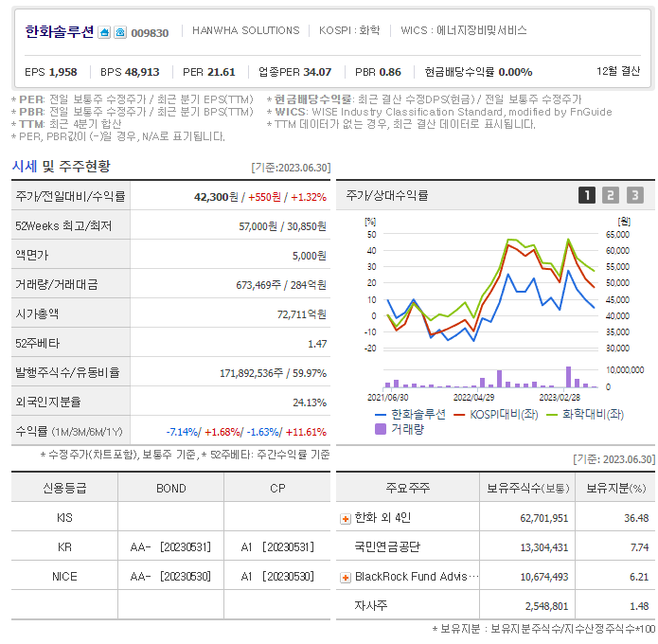Screen dimensions: 658x644
Task: Click the 보유지분(%) column header
Action: pos(615,488)
